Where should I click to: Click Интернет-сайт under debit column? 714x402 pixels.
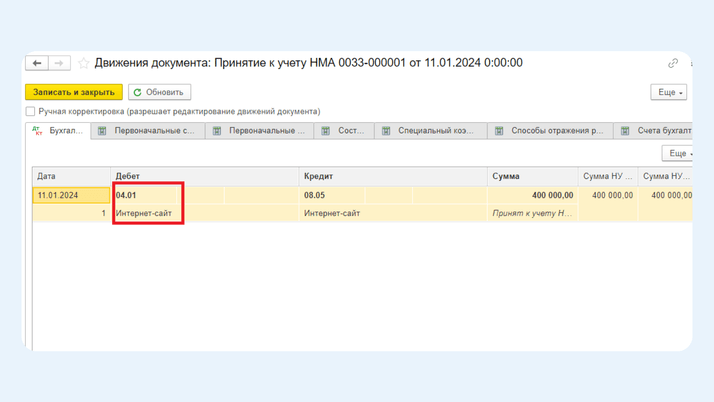pyautogui.click(x=143, y=213)
